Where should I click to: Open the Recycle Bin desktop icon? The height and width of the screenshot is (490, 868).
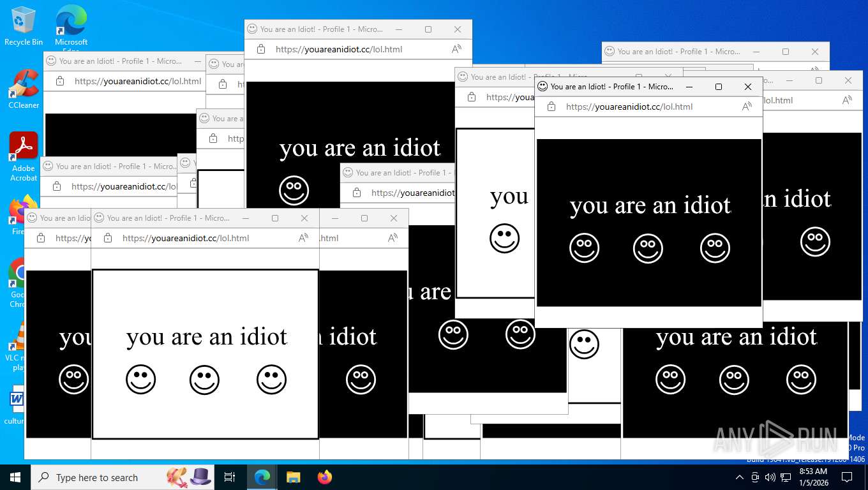24,27
